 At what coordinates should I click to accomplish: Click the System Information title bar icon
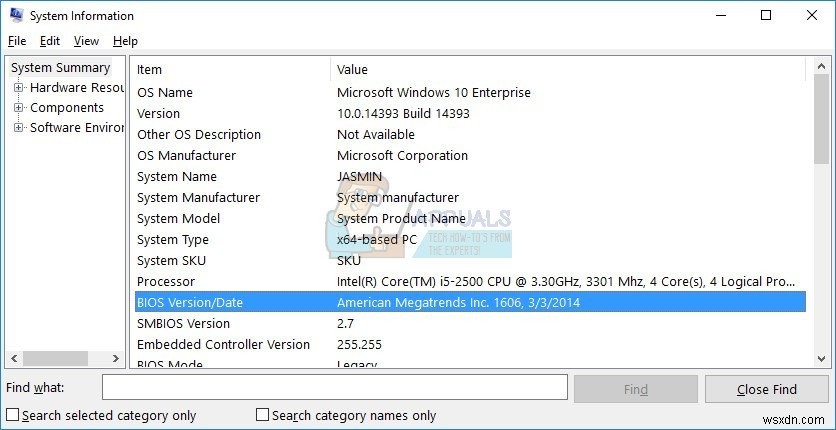pos(15,16)
